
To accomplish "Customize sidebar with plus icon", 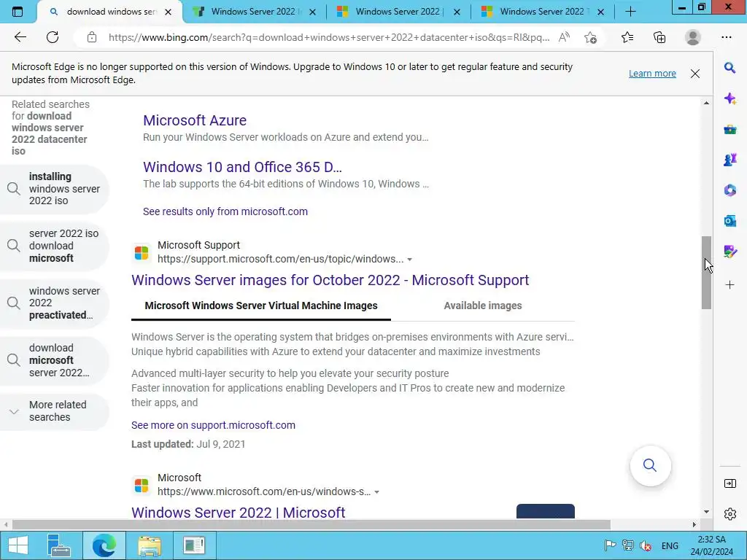I will [729, 285].
